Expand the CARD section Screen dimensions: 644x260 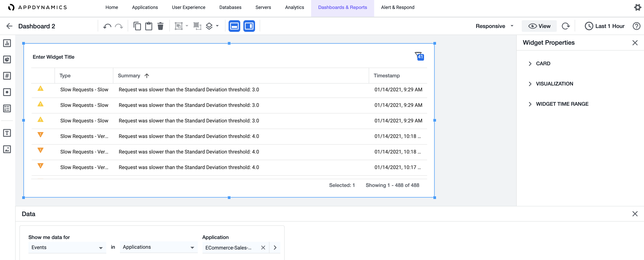pyautogui.click(x=539, y=64)
